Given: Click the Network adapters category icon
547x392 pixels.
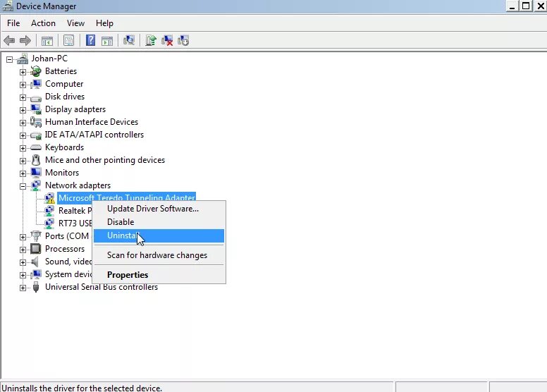Looking at the screenshot, I should coord(35,185).
